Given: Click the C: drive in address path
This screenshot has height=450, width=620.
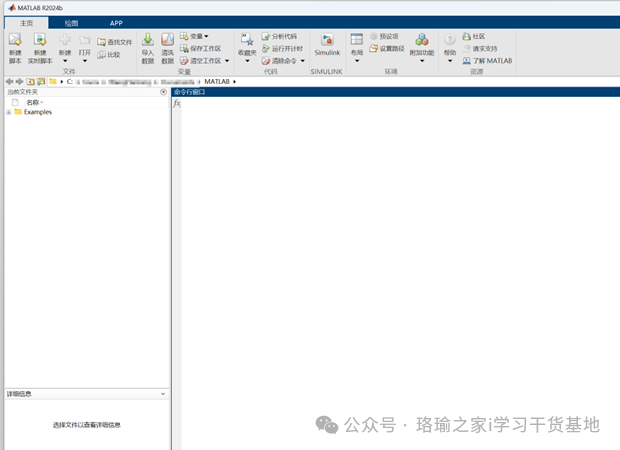Looking at the screenshot, I should [x=70, y=81].
